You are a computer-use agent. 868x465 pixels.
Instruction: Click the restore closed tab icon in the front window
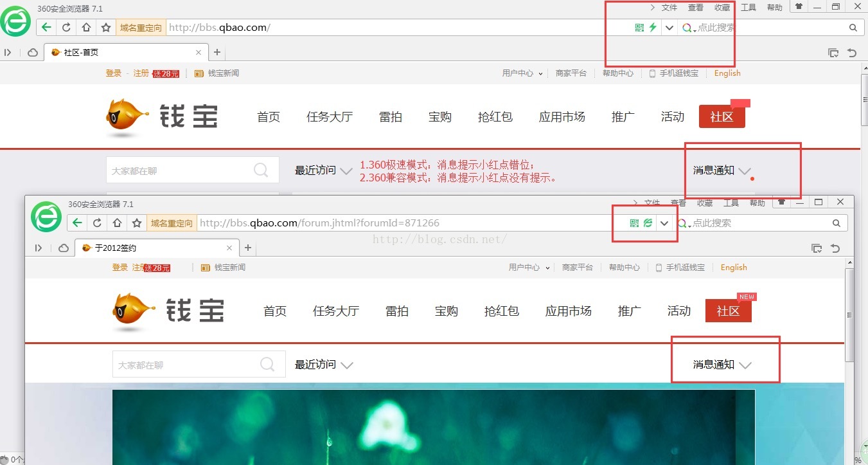tap(835, 248)
